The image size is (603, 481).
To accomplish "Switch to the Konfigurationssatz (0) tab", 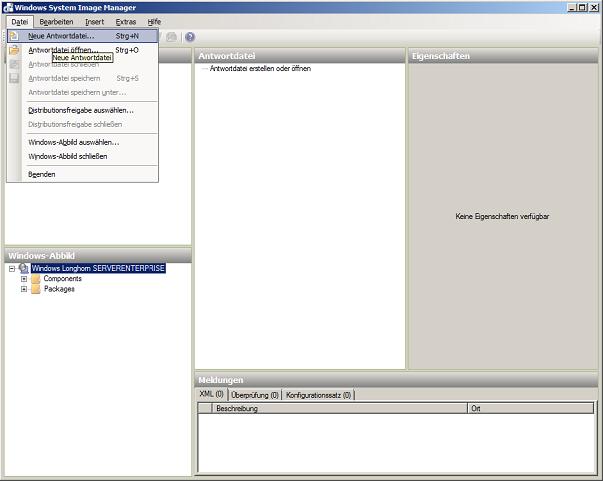I will coord(318,395).
